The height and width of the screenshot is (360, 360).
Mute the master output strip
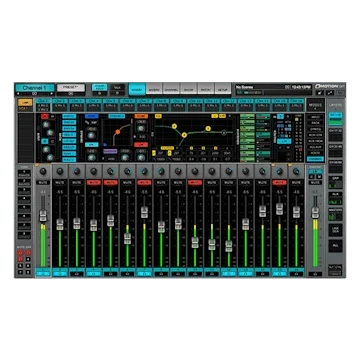coord(315,183)
